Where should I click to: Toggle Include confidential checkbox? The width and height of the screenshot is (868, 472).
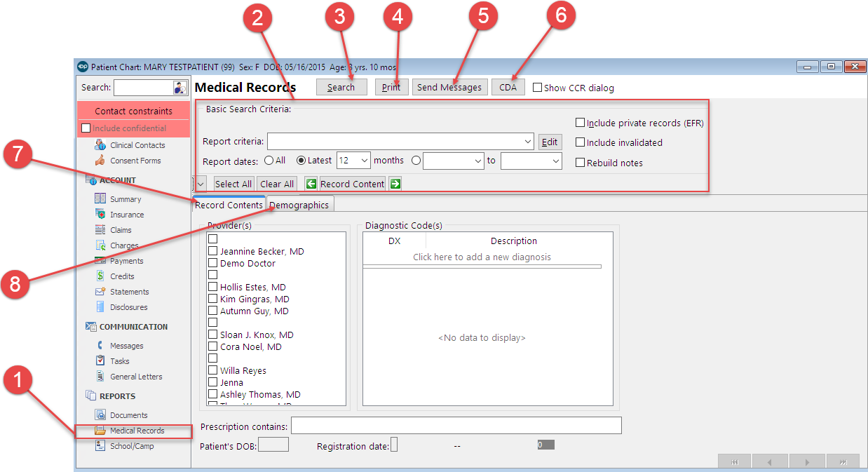tap(86, 128)
